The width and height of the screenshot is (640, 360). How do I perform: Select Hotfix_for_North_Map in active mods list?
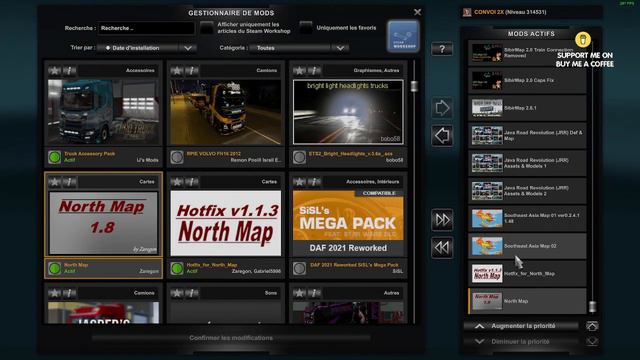[x=527, y=273]
